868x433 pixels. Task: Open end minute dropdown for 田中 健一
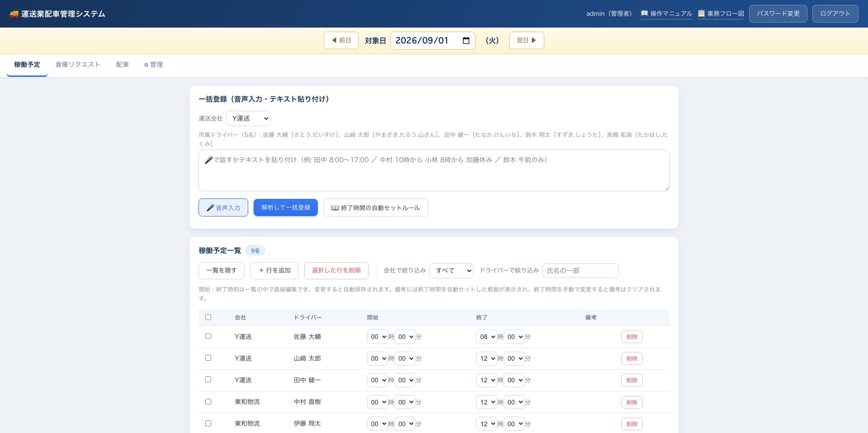514,380
